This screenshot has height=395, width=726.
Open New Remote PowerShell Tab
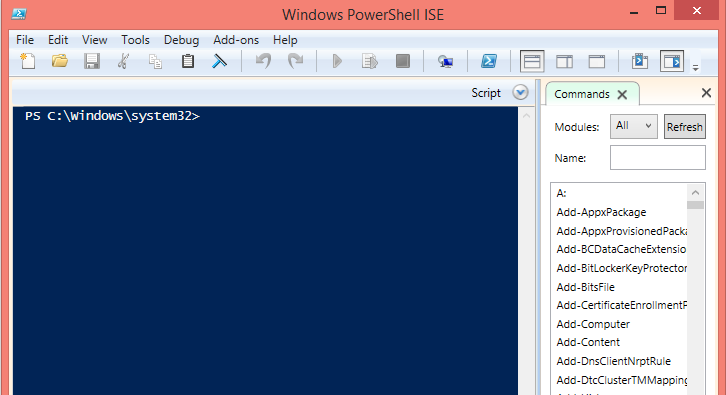[445, 61]
